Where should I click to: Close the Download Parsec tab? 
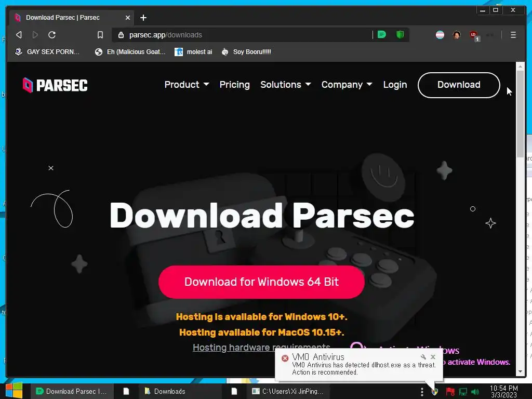pyautogui.click(x=128, y=18)
